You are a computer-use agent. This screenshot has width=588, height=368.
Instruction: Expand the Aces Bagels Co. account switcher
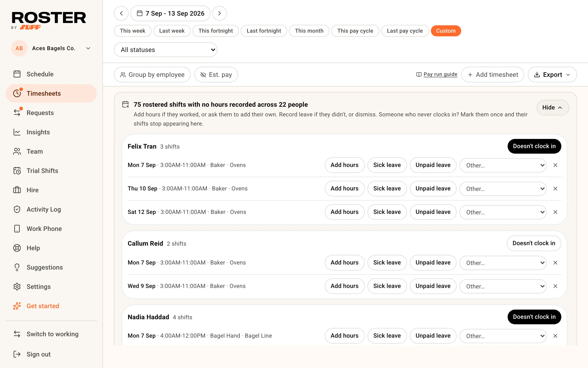tap(51, 48)
